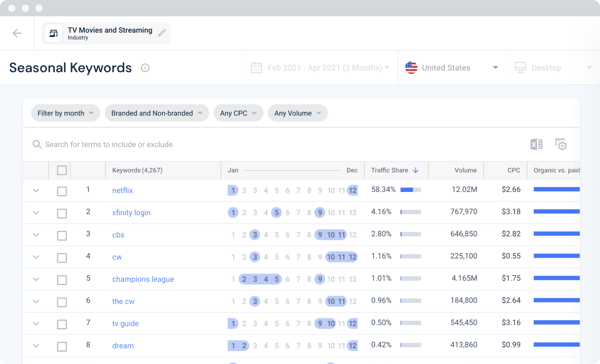The image size is (600, 364).
Task: Click the 12.02M volume value for netflix
Action: coord(465,189)
